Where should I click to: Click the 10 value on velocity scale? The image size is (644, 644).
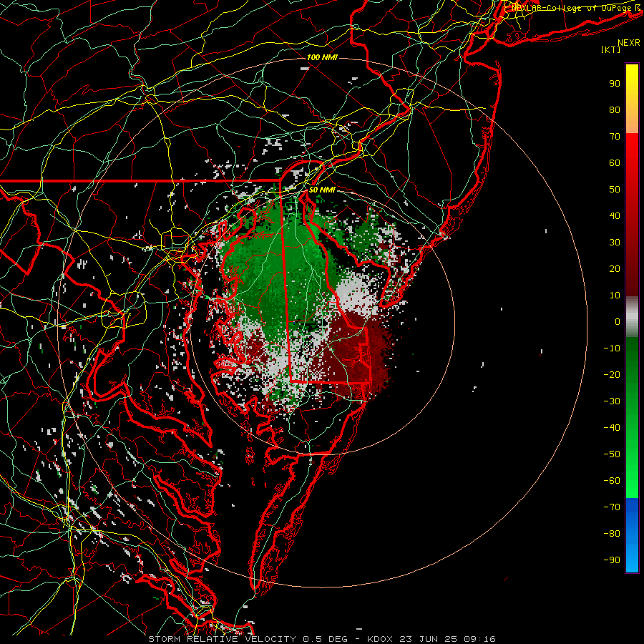pos(615,296)
